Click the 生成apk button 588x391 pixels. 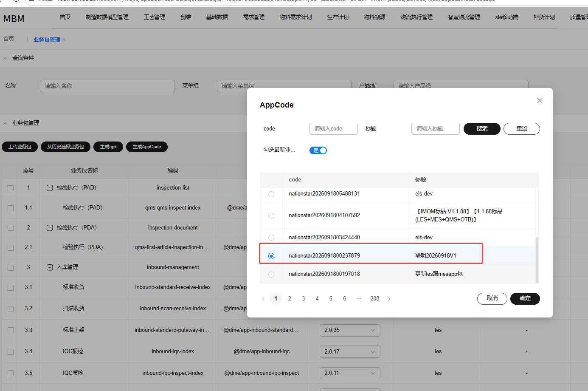[108, 147]
